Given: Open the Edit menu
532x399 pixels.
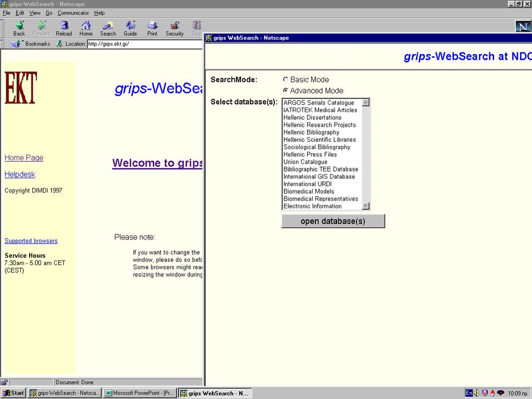Looking at the screenshot, I should pos(20,13).
